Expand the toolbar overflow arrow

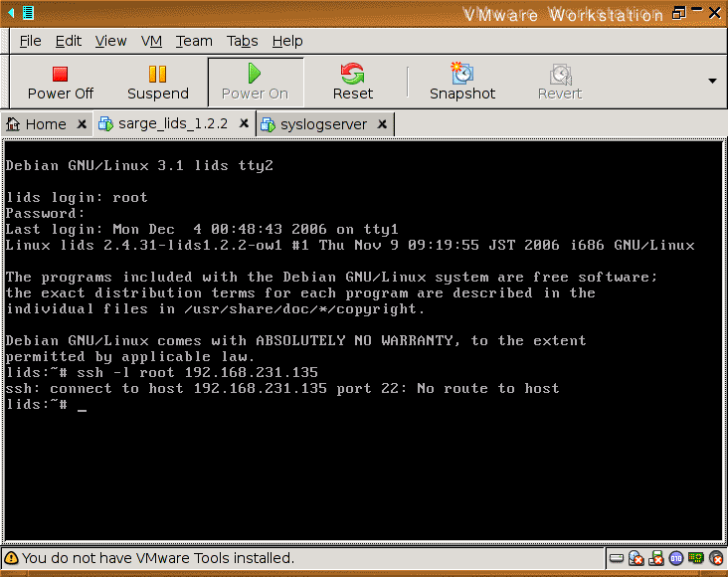(713, 81)
